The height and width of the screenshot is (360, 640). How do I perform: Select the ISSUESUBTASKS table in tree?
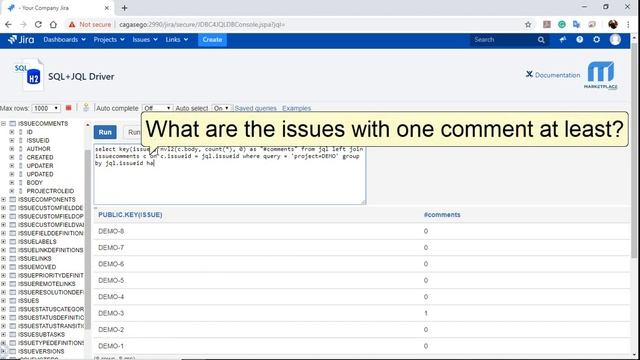(41, 334)
